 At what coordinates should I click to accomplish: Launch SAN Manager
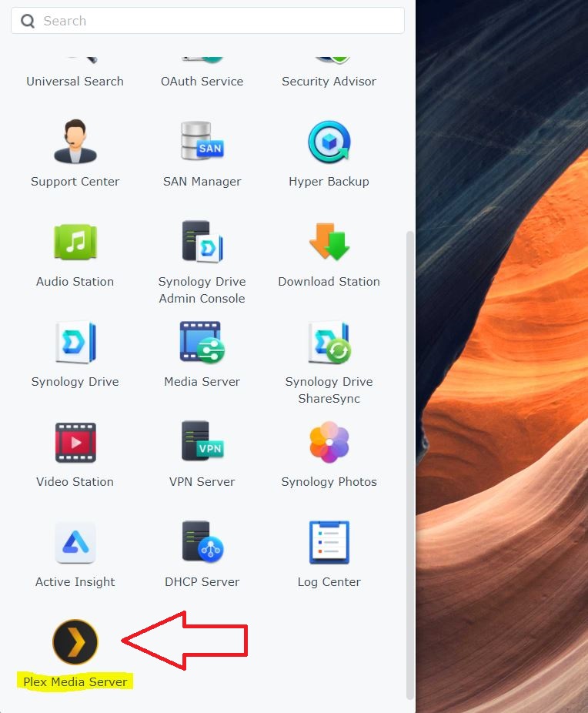click(202, 142)
